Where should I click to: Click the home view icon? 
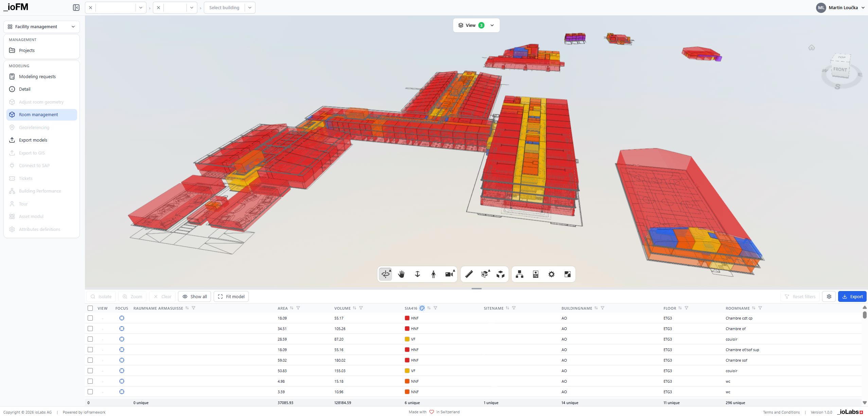(x=811, y=48)
